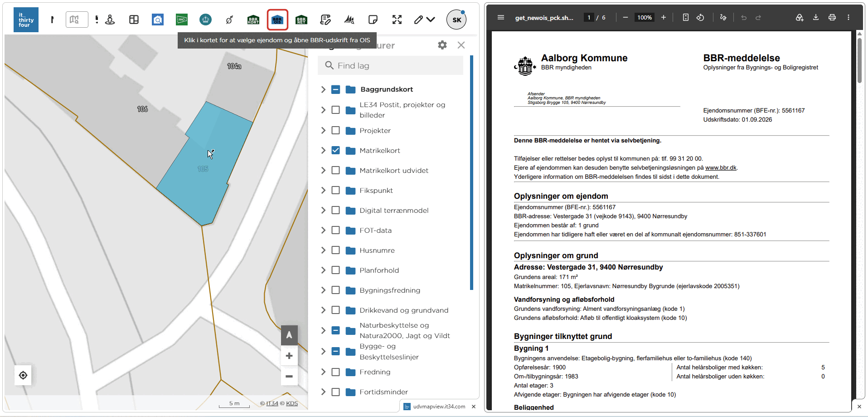Click the layer list scrollbar
Image resolution: width=868 pixels, height=417 pixels.
(472, 172)
